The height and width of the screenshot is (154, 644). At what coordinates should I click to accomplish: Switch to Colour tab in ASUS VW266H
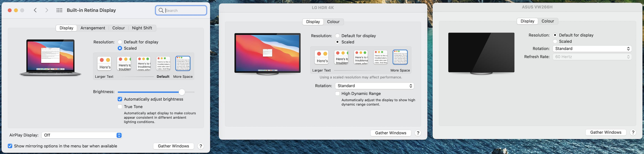click(548, 21)
